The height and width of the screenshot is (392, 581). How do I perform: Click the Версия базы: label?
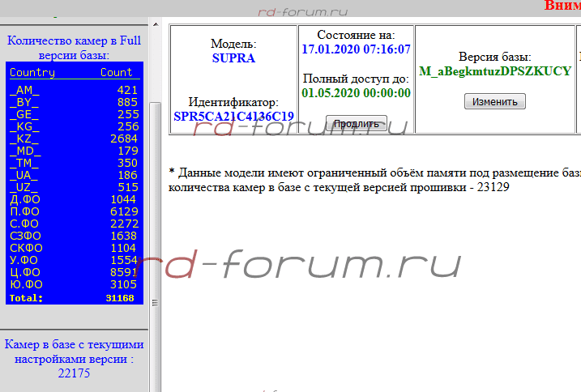tap(495, 57)
